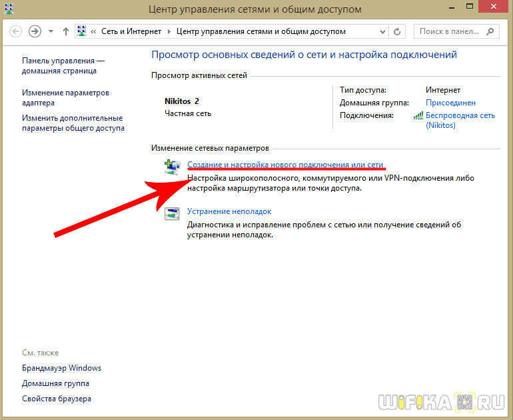Click the Back navigation arrow
Screen dimensions: 513x420
15,32
